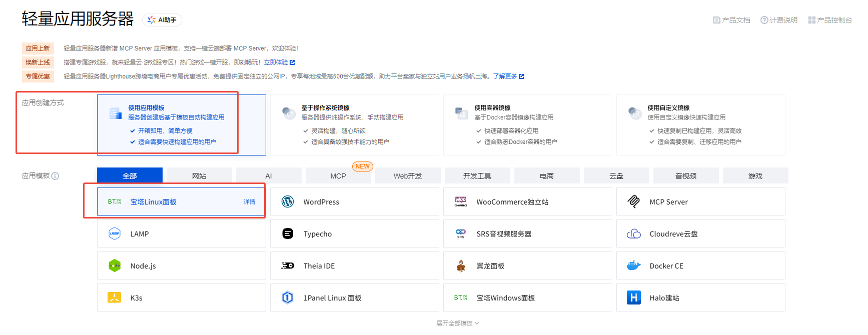Click the MCP Server logo icon
This screenshot has height=335, width=868.
coord(634,201)
